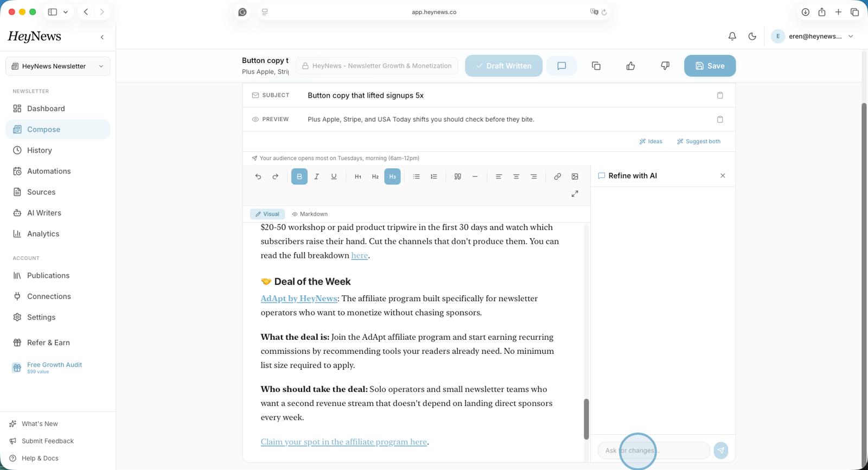This screenshot has width=868, height=470.
Task: Click the editor vertical scrollbar
Action: click(x=586, y=419)
